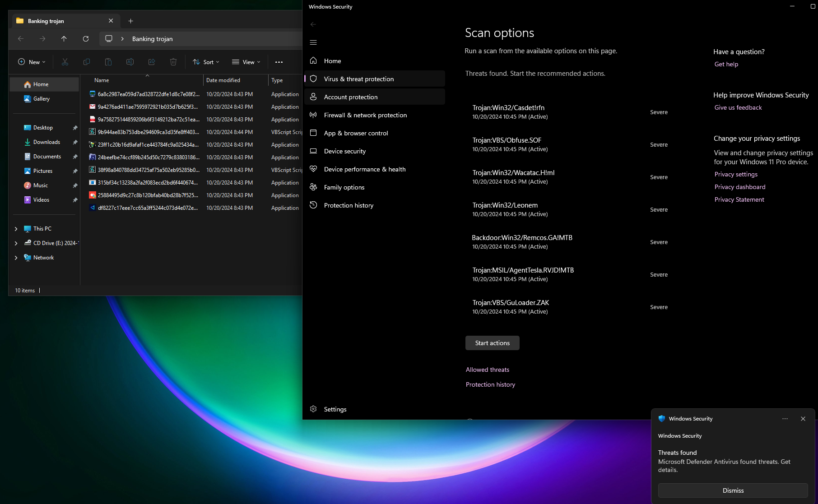Viewport: 818px width, 504px height.
Task: Open the View dropdown
Action: click(x=246, y=62)
